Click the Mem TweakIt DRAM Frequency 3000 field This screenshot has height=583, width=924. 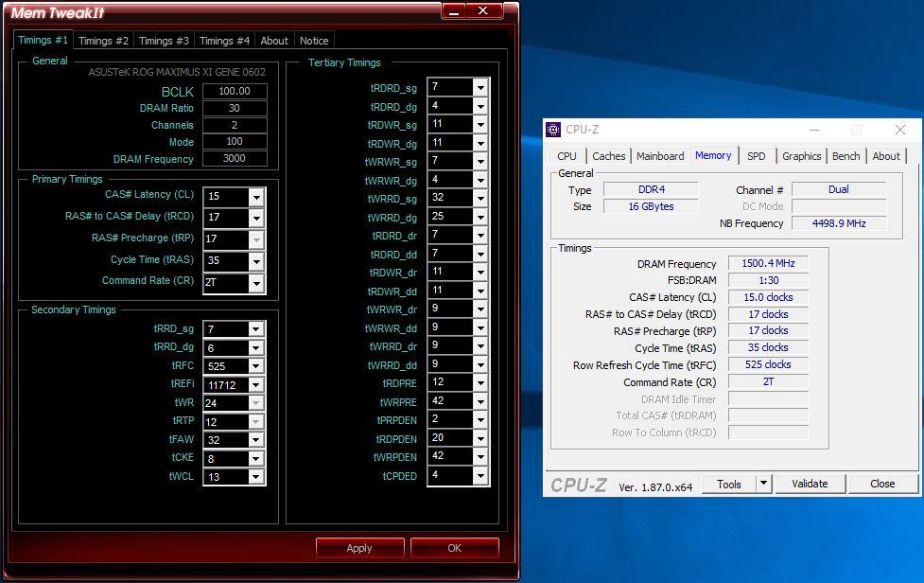tap(235, 159)
